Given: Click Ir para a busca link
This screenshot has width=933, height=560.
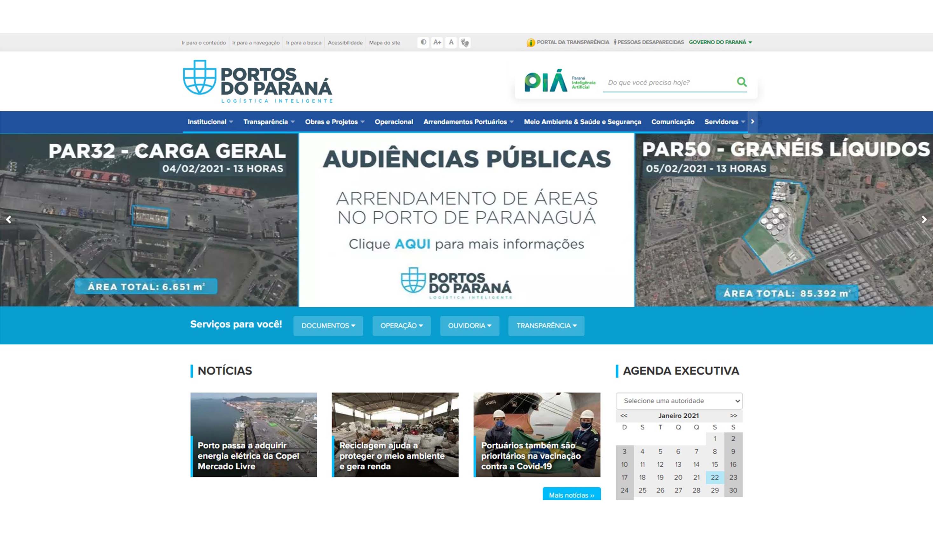Looking at the screenshot, I should coord(304,43).
